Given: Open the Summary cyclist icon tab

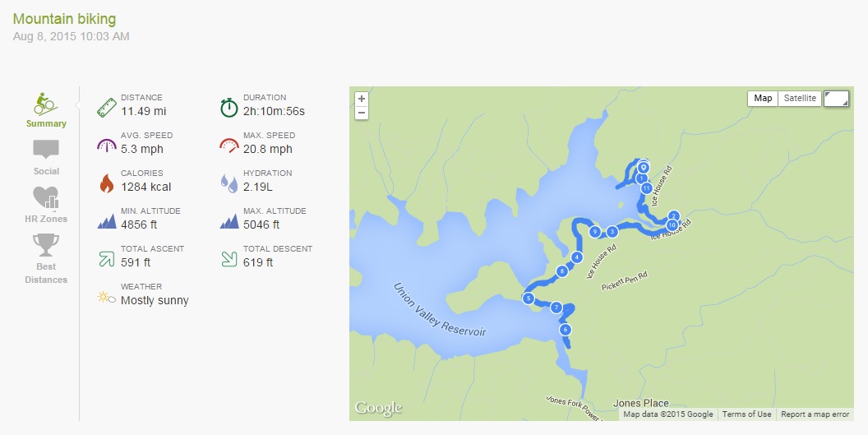Looking at the screenshot, I should (x=46, y=104).
